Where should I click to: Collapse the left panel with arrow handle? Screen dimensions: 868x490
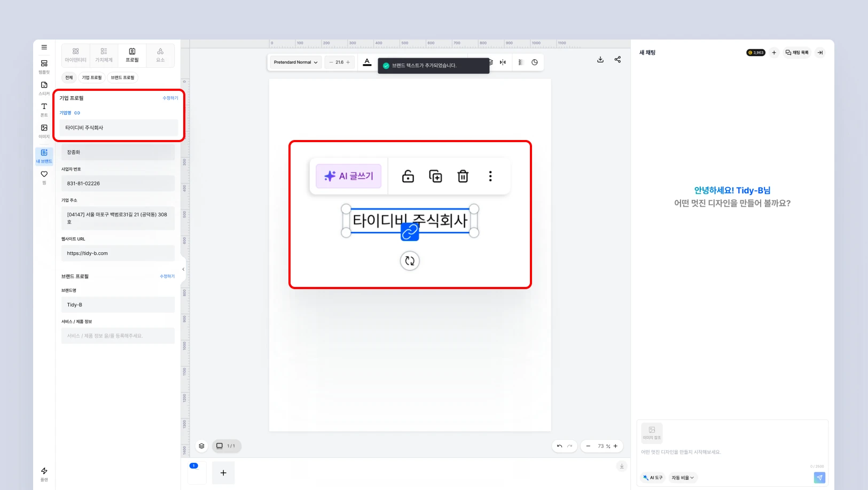coord(183,269)
